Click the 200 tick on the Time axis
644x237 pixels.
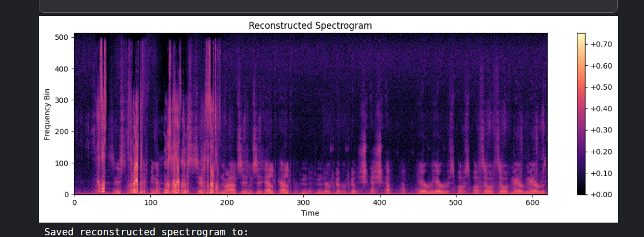coord(227,203)
